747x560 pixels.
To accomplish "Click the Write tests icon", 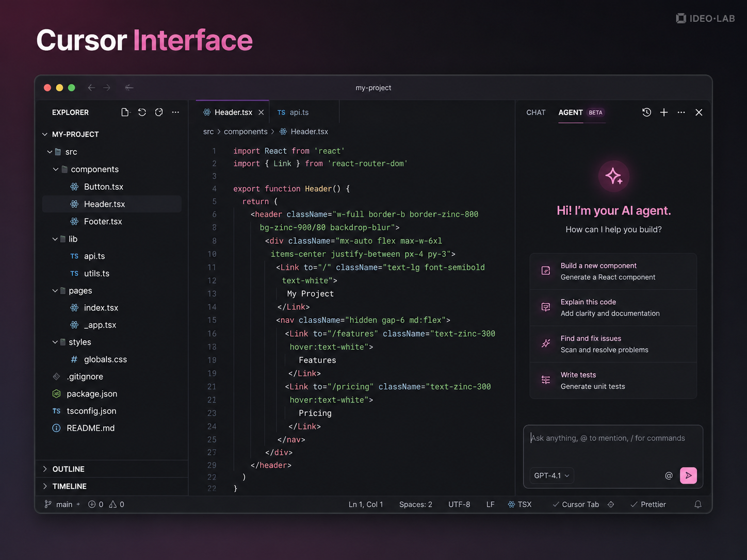I will point(546,380).
